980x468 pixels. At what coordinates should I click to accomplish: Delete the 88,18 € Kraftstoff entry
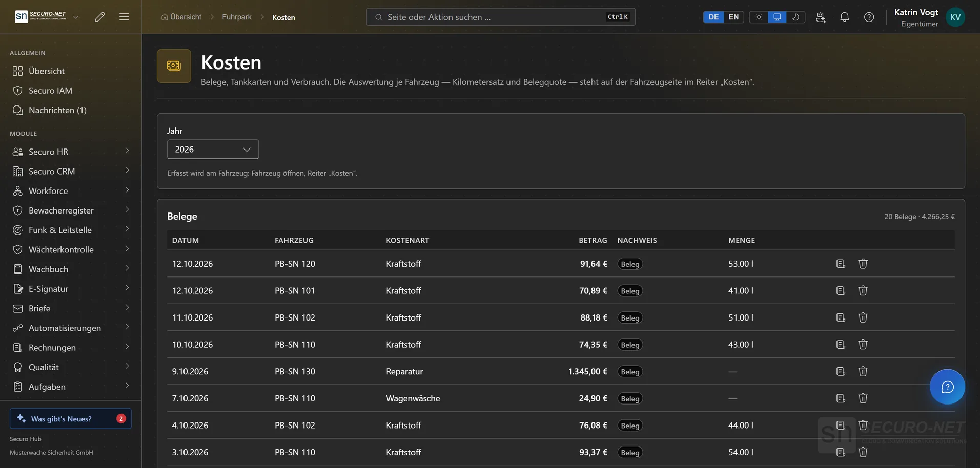click(x=863, y=317)
